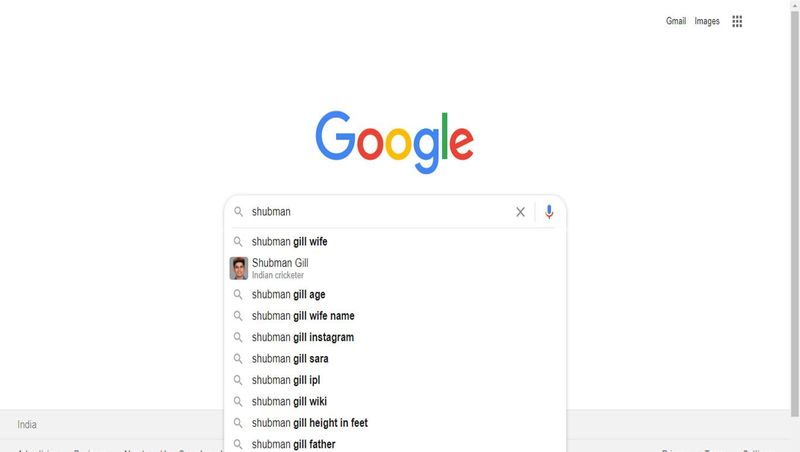This screenshot has width=800, height=452.
Task: Choose suggestion 'shubman gill sara'
Action: [395, 359]
